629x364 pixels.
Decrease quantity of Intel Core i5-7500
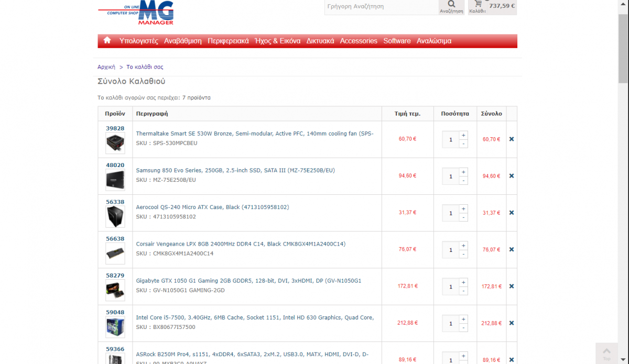coord(463,327)
